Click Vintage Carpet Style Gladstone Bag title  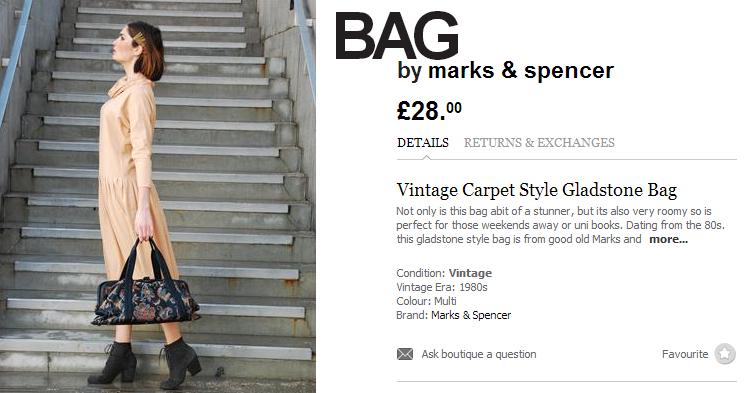pos(537,190)
